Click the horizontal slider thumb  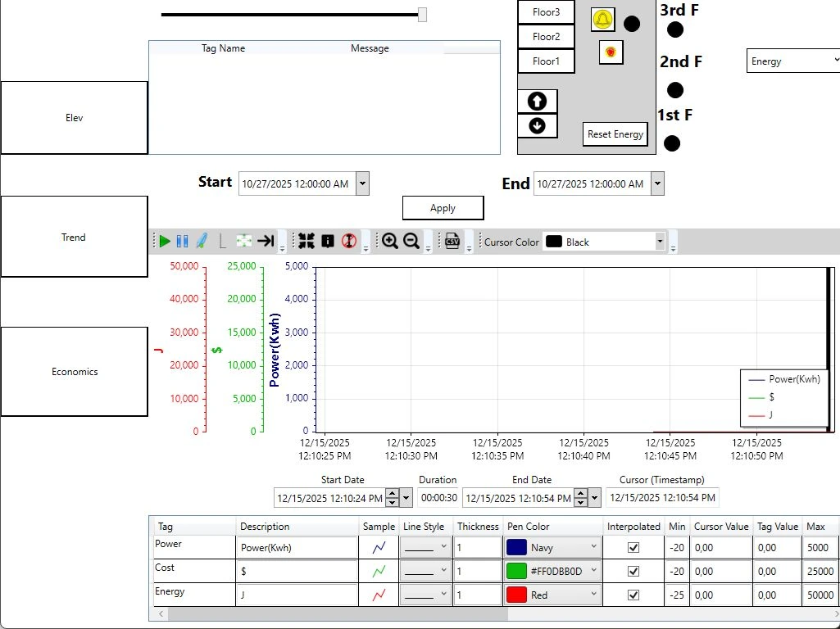[x=422, y=15]
